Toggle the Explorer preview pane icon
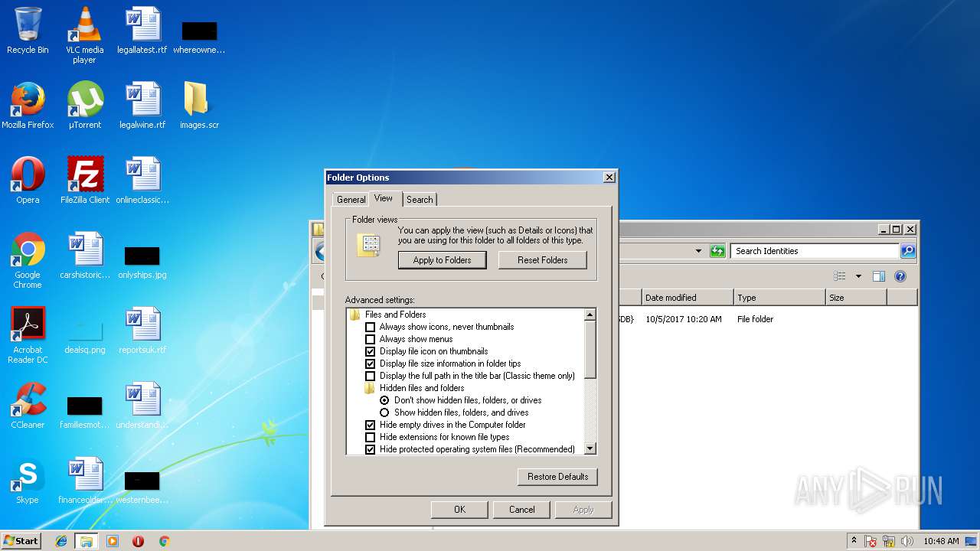The height and width of the screenshot is (551, 980). (879, 276)
